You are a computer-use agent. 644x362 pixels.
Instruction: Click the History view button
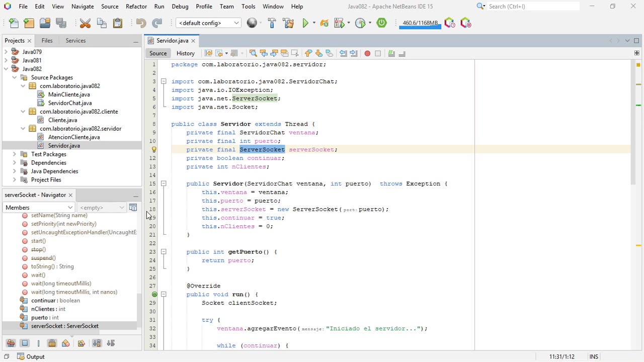pos(186,53)
